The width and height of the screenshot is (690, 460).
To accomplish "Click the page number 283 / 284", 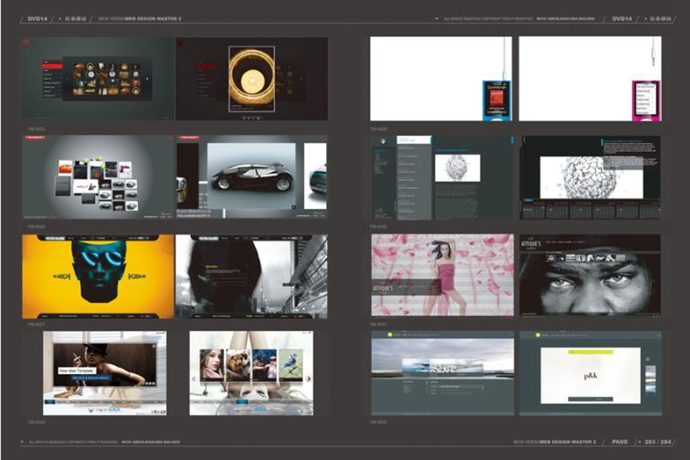I will (x=656, y=441).
